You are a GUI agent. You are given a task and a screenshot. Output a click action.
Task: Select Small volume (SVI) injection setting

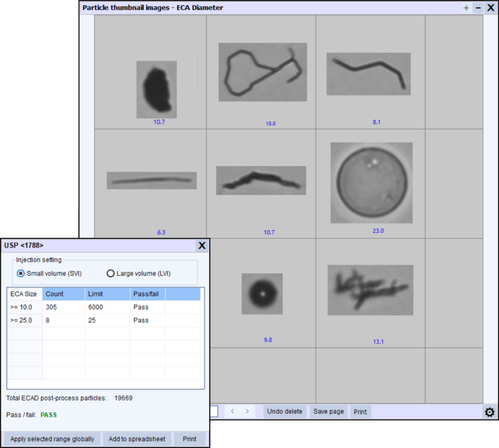click(x=21, y=274)
